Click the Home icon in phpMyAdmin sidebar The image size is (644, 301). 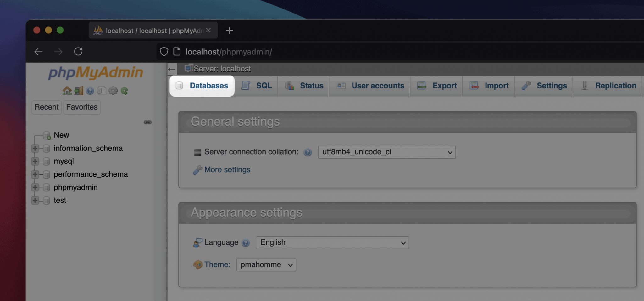[67, 91]
